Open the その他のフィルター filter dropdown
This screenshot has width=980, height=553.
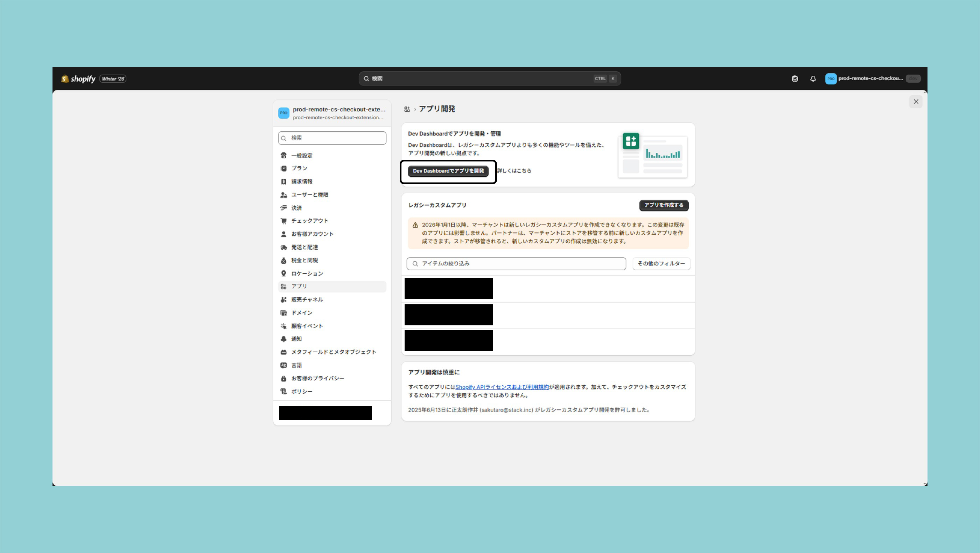click(661, 263)
